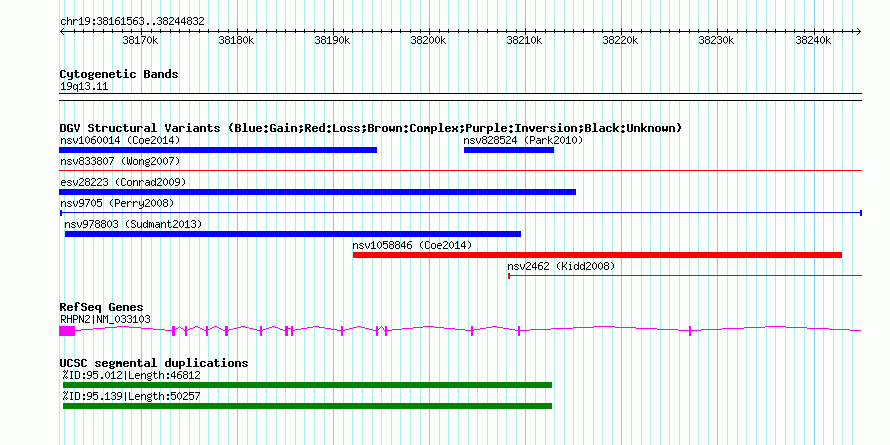Open the nsv978803 (Sudmant2013) label
890x445 pixels.
tap(133, 224)
